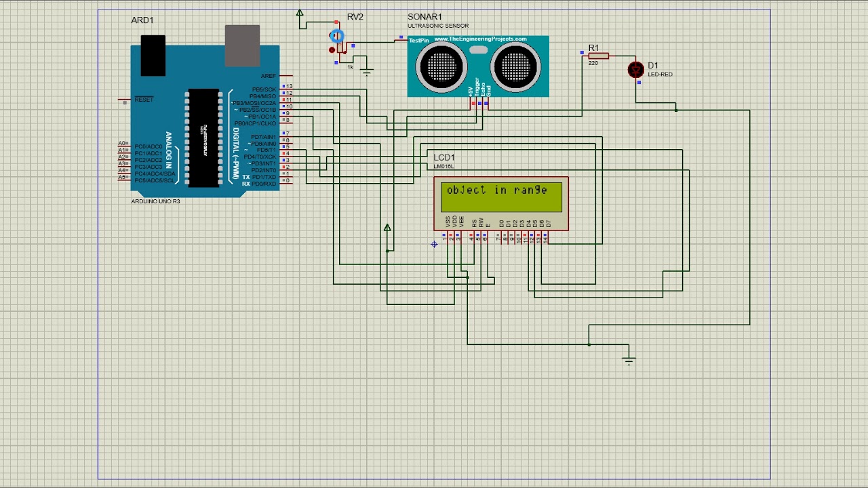Click the RV2 reference label

point(355,17)
